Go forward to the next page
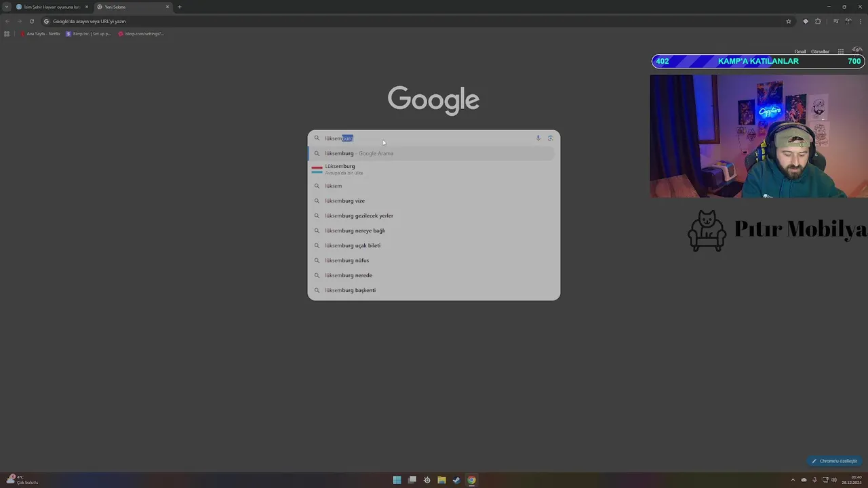868x488 pixels. point(19,21)
